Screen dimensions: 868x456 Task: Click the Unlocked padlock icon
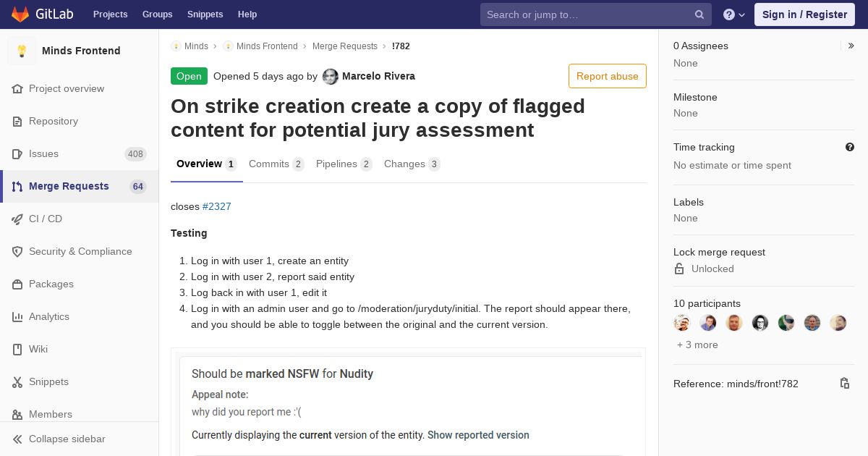tap(679, 269)
